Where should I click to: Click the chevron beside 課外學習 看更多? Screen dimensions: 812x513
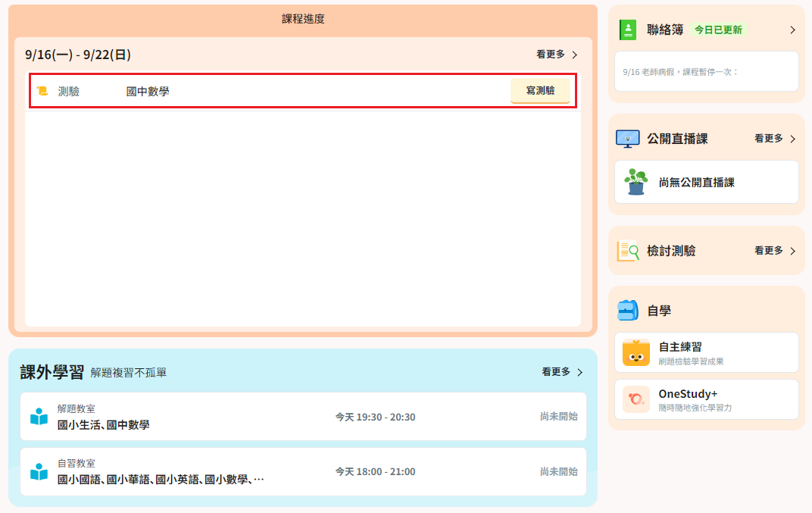[x=580, y=372]
